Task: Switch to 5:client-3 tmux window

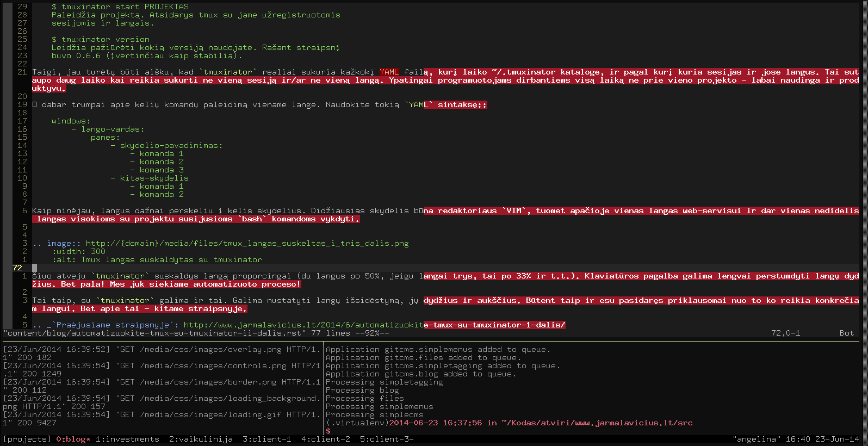Action: pyautogui.click(x=387, y=439)
